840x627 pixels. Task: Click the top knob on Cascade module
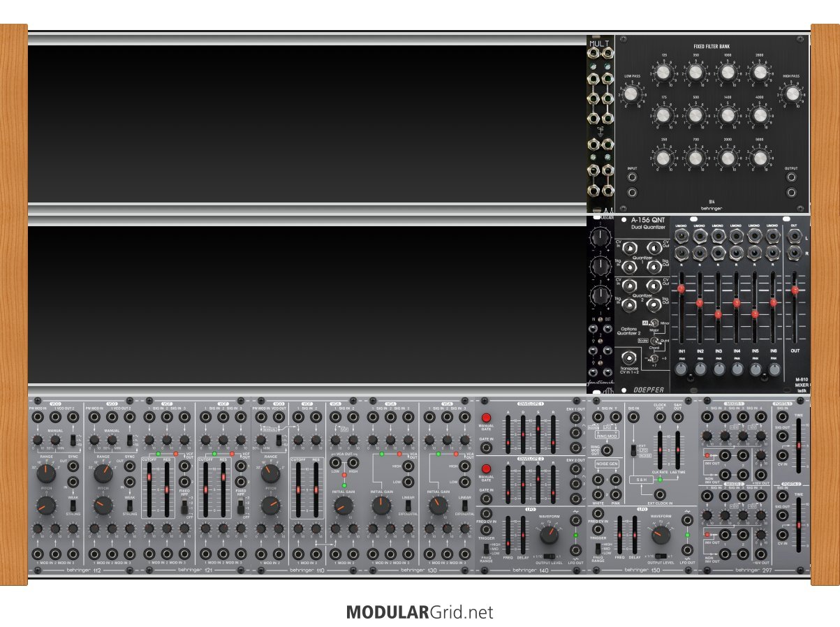point(600,239)
